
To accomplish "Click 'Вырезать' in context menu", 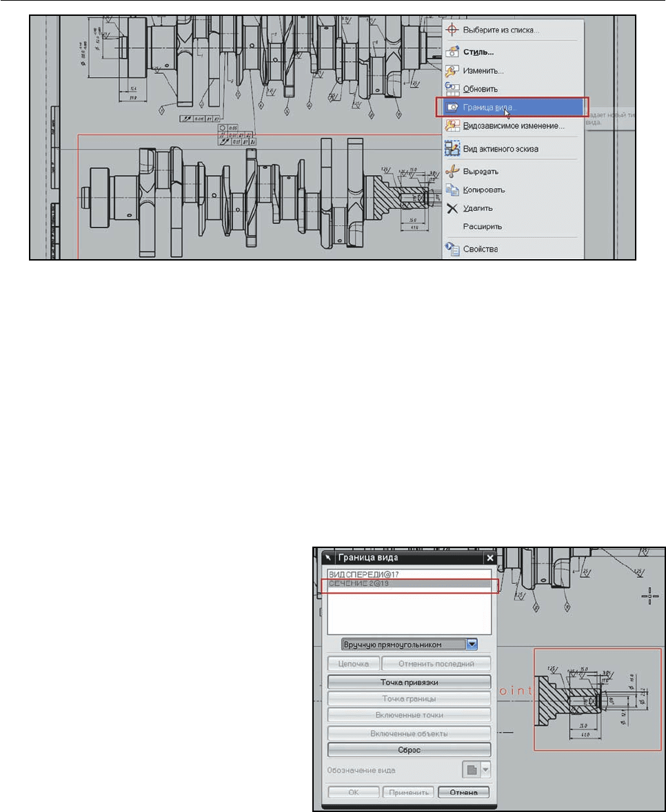I will [x=513, y=172].
